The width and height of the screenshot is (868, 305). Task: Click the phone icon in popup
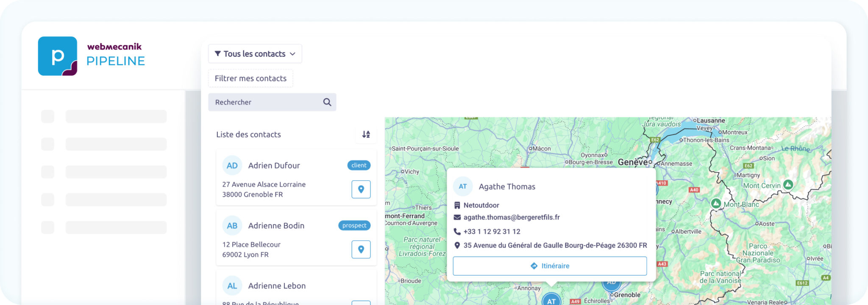pos(457,232)
